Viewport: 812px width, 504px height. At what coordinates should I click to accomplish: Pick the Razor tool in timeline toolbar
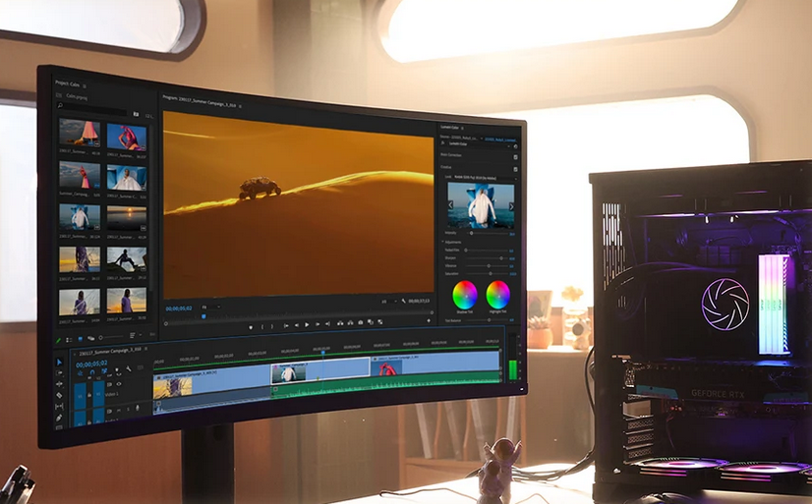[59, 396]
